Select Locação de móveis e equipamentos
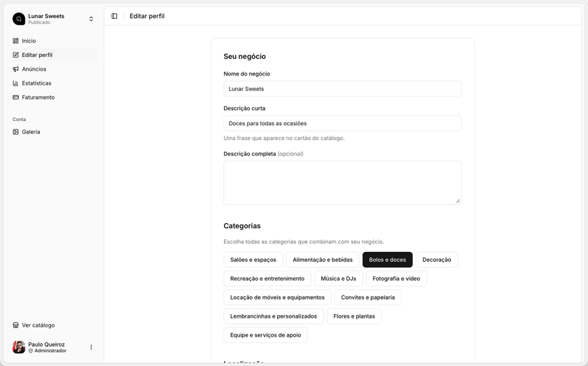 pos(277,297)
